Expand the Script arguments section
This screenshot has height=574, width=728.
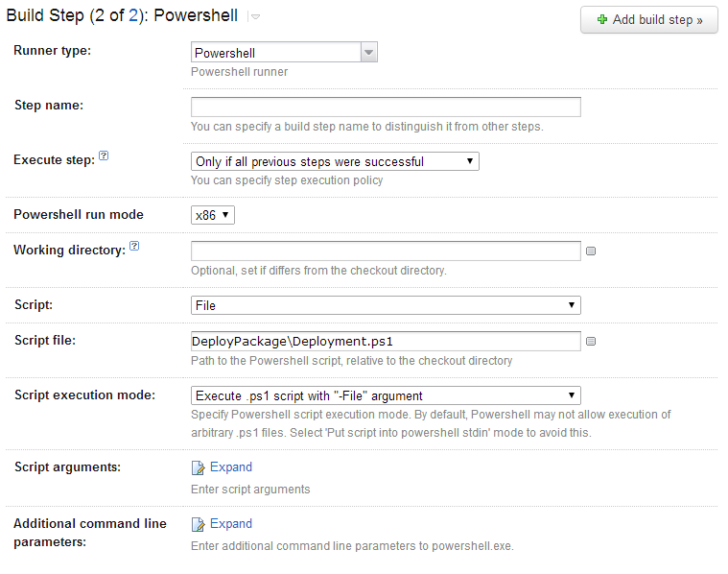(x=231, y=467)
